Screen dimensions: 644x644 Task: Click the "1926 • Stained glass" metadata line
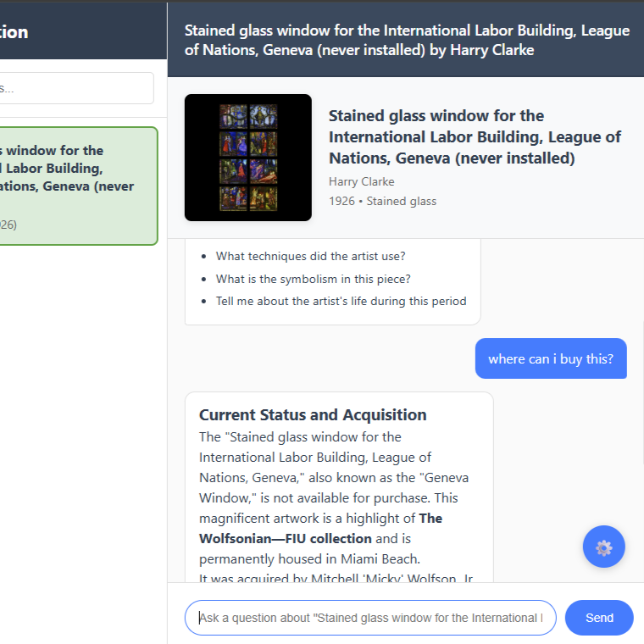coord(382,201)
